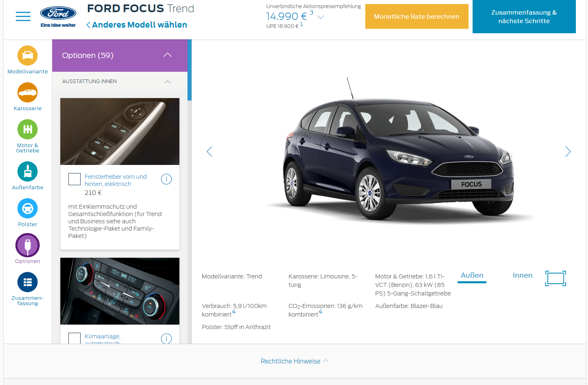The image size is (588, 385).
Task: Switch to the Innen view tab
Action: point(522,276)
